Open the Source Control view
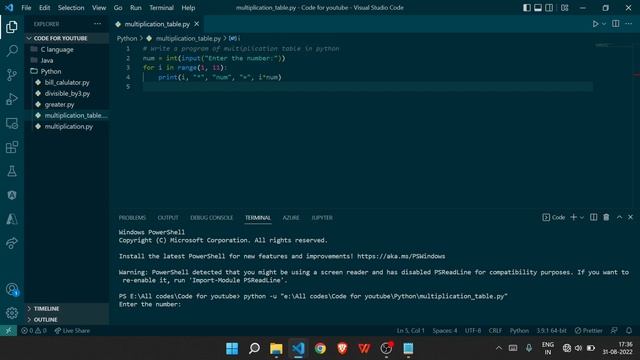Image resolution: width=640 pixels, height=360 pixels. pos(12,75)
